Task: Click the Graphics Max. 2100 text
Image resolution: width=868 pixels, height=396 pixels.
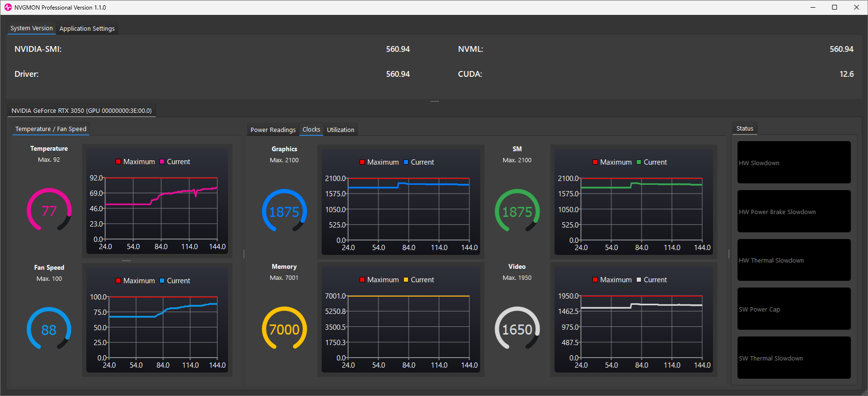Action: pos(284,160)
